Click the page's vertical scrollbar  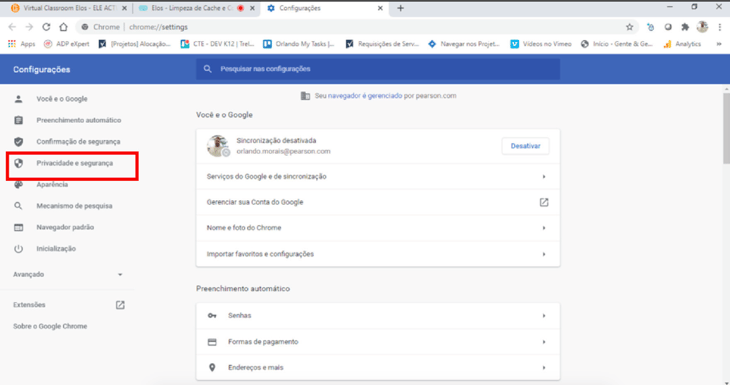[x=726, y=128]
